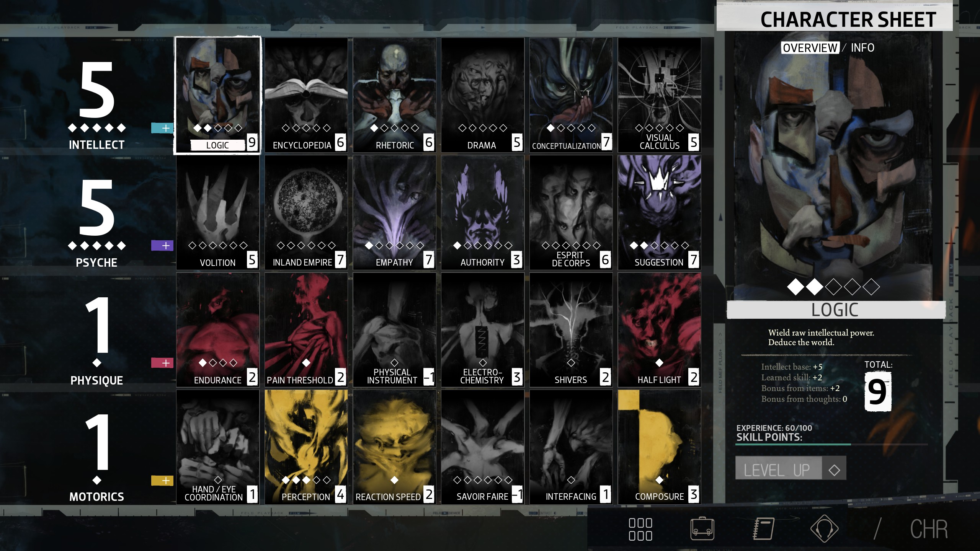
Task: Select the Perception skill card
Action: (x=306, y=447)
